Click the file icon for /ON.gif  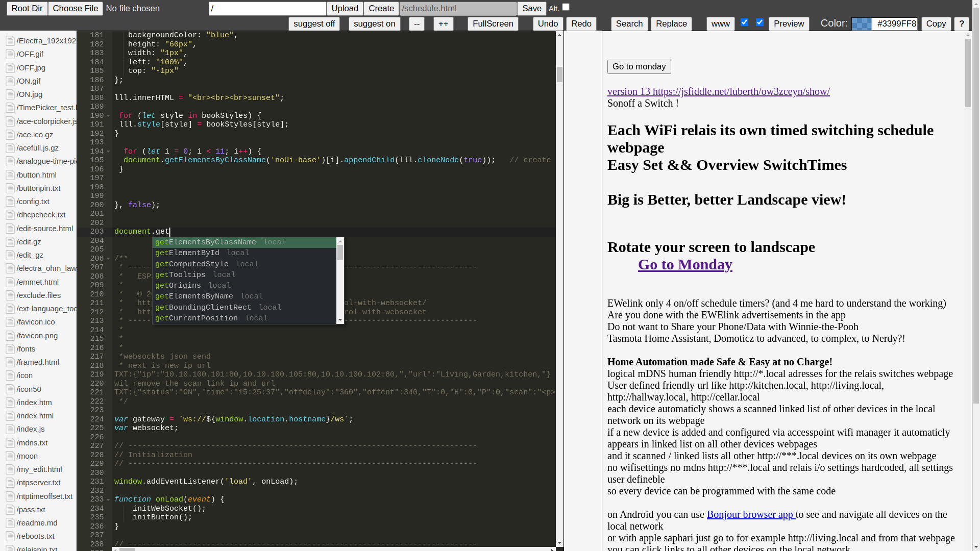[10, 81]
